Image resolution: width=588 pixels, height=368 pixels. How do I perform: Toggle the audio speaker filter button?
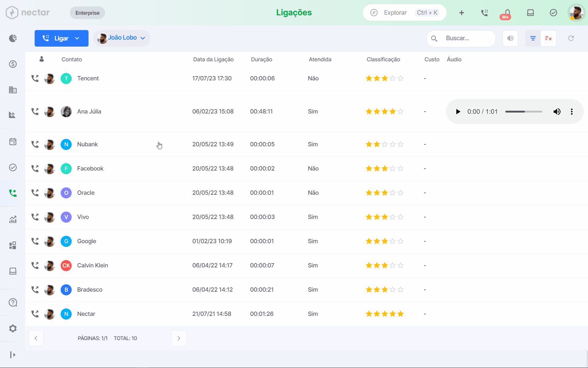point(510,38)
